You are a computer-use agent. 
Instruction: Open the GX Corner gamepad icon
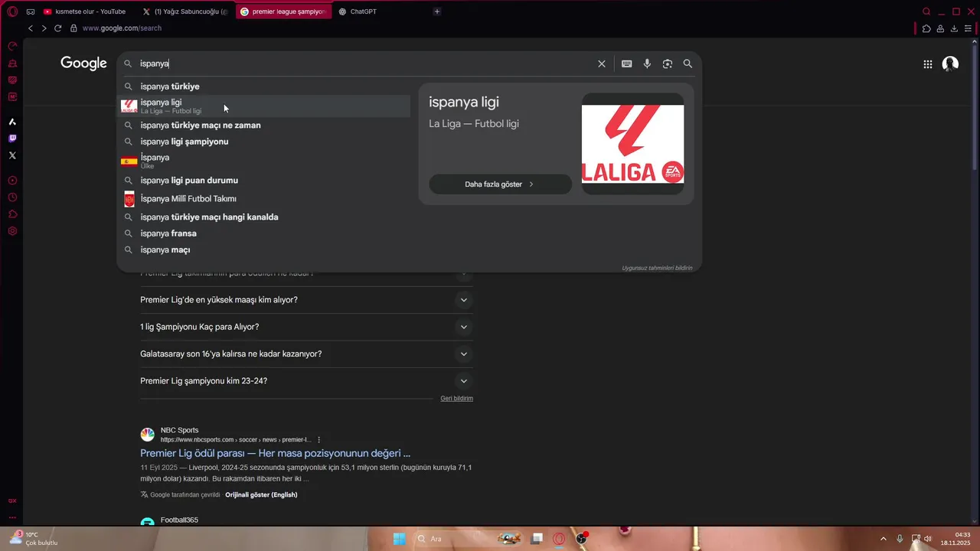pyautogui.click(x=31, y=11)
